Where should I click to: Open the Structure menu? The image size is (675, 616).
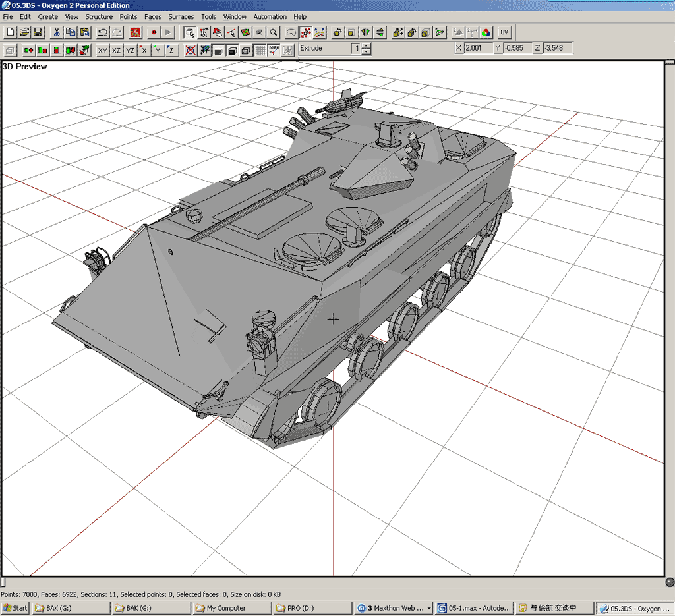(x=99, y=17)
